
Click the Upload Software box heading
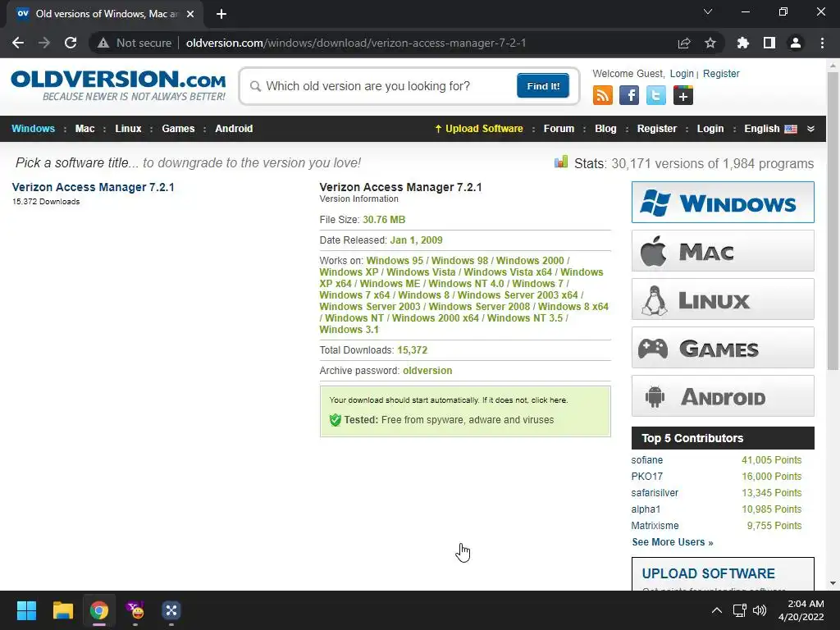click(x=708, y=573)
